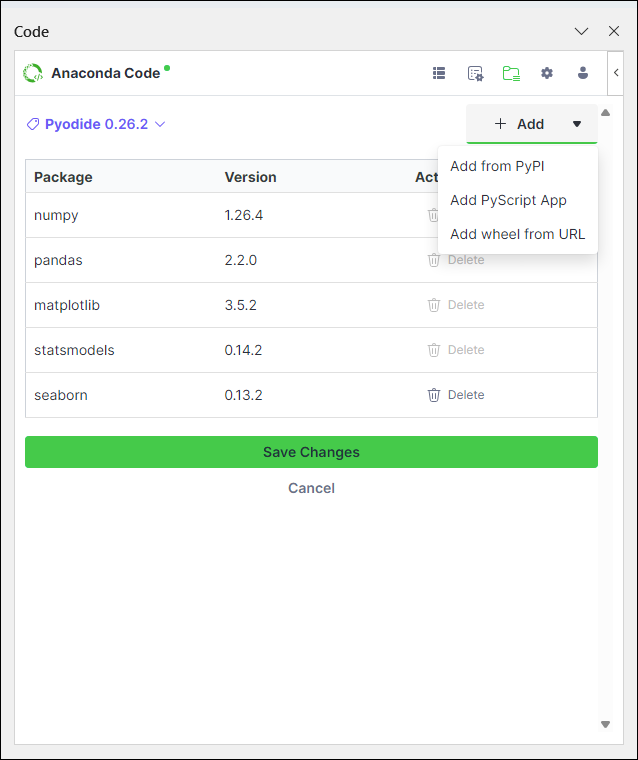Open the settings gear icon
Image resolution: width=638 pixels, height=760 pixels.
click(547, 73)
